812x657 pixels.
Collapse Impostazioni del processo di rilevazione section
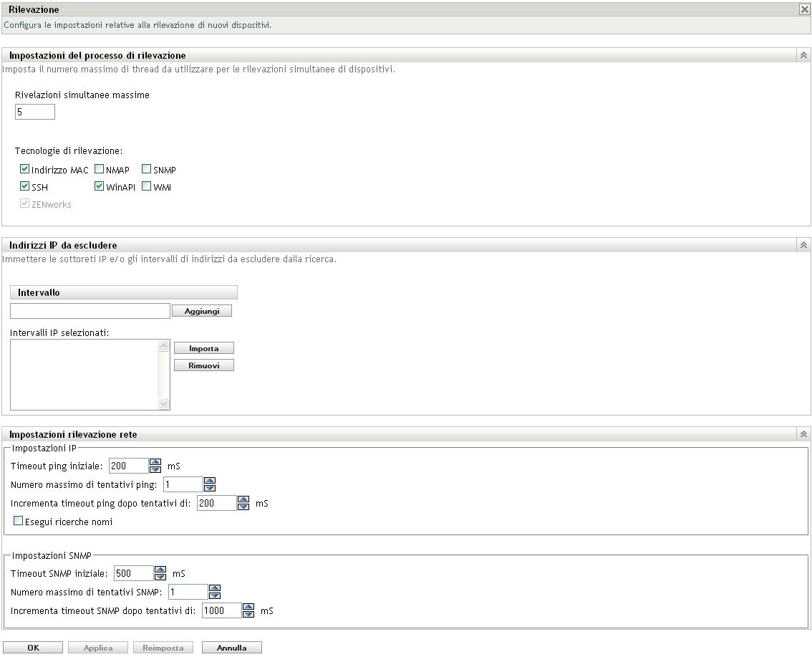click(803, 55)
